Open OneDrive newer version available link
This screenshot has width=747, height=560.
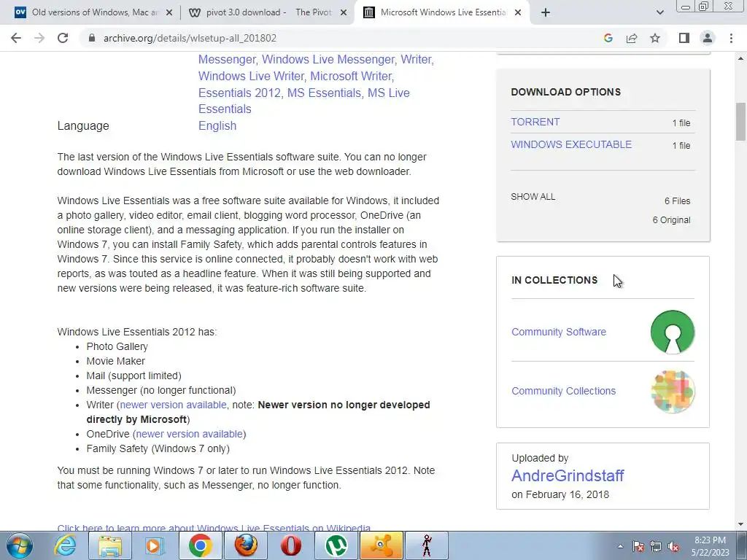pos(189,434)
